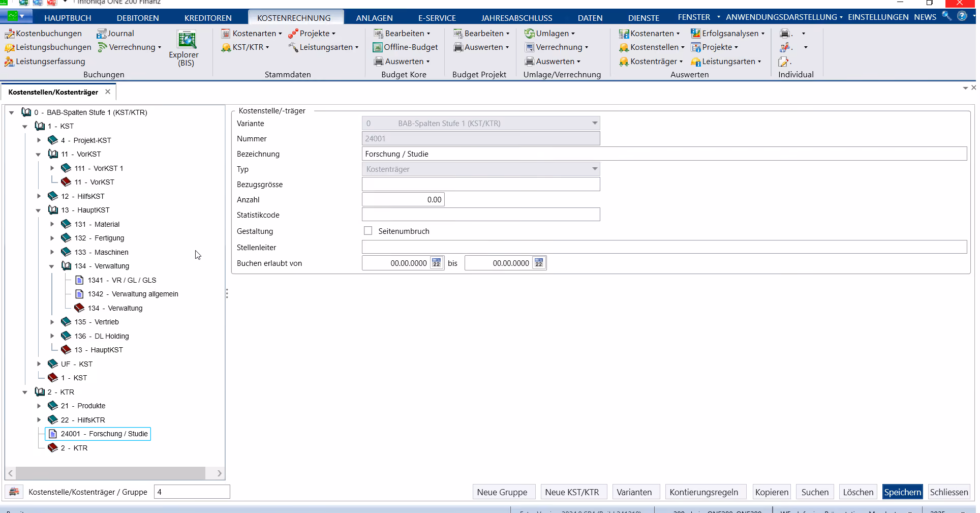This screenshot has width=980, height=513.
Task: Open KST/KTR dropdown in Stammdaten
Action: [245, 47]
